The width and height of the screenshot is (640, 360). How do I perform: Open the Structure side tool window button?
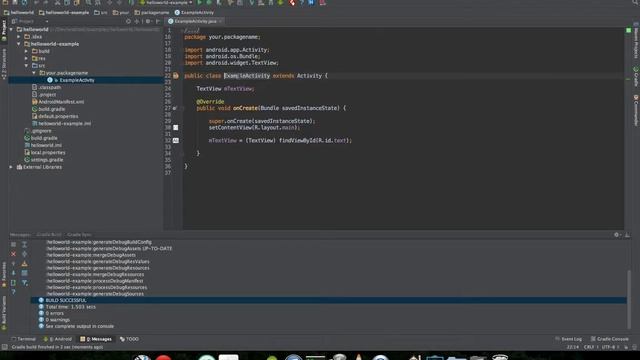(x=4, y=63)
